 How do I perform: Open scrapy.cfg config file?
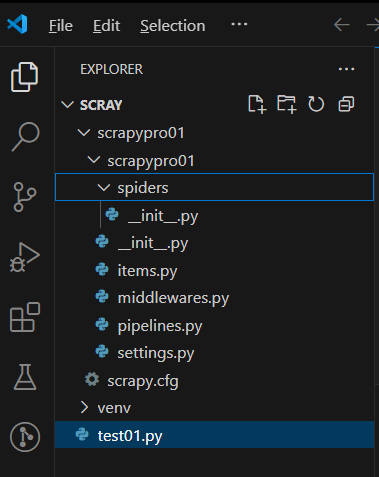(214, 380)
